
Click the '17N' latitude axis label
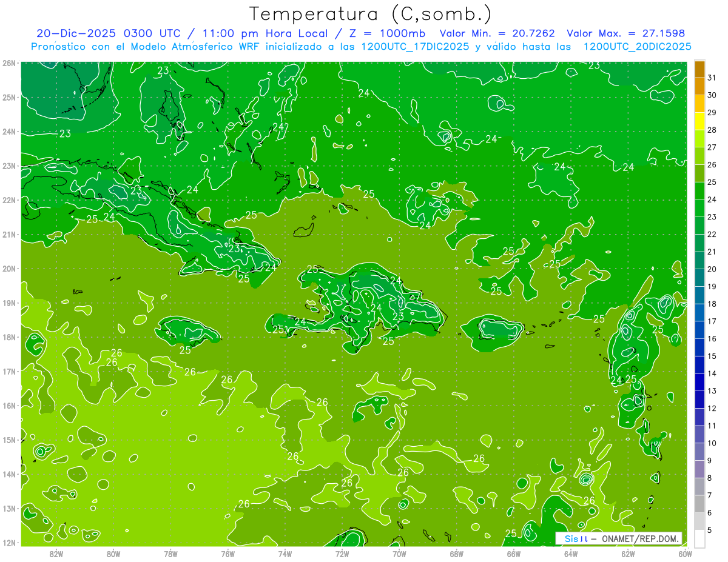point(9,371)
